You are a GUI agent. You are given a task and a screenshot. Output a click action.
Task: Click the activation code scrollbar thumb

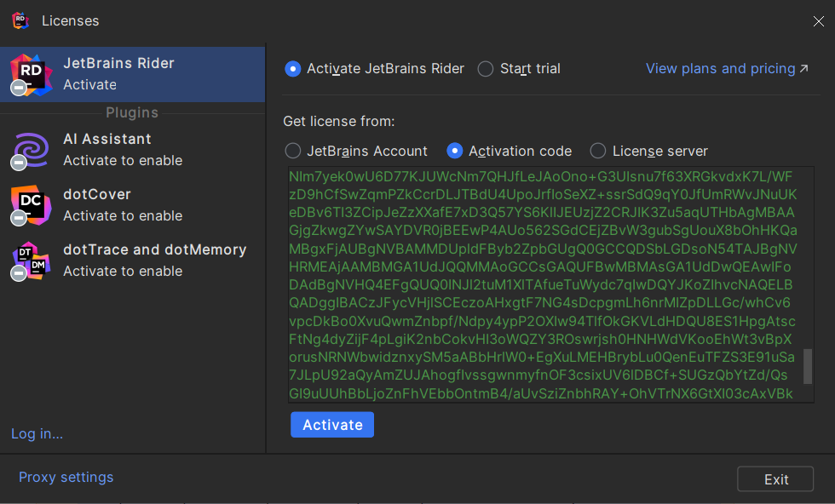coord(808,366)
